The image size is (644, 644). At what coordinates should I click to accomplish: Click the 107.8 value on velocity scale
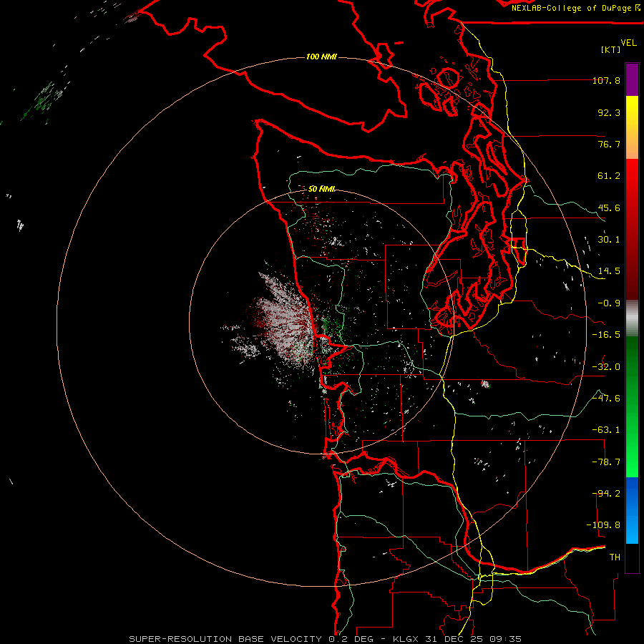click(606, 80)
